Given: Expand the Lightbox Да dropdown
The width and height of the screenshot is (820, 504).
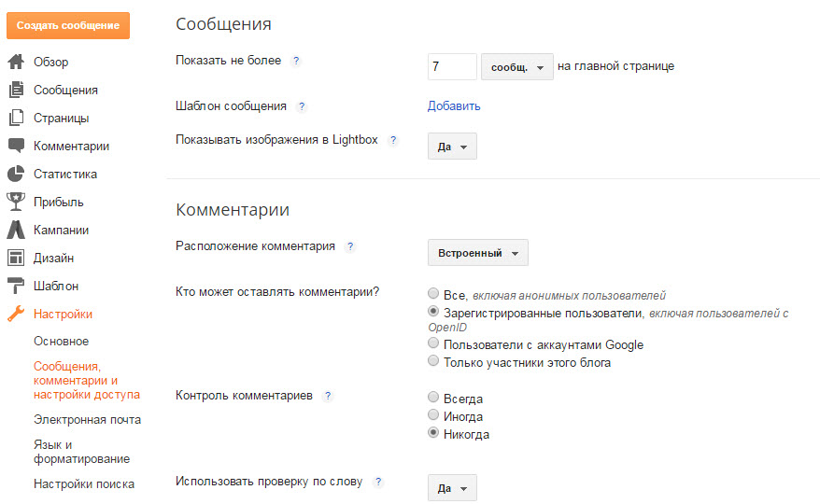Looking at the screenshot, I should coord(452,147).
